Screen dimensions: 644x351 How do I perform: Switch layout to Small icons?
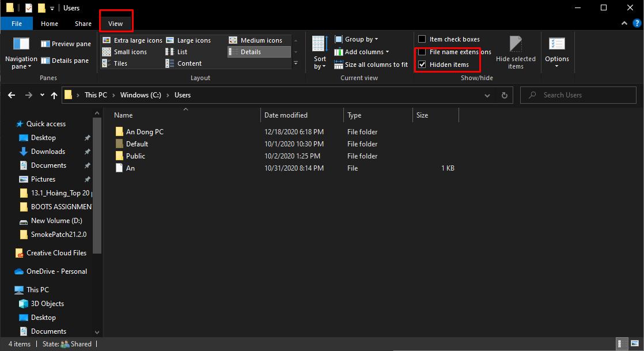pyautogui.click(x=124, y=52)
